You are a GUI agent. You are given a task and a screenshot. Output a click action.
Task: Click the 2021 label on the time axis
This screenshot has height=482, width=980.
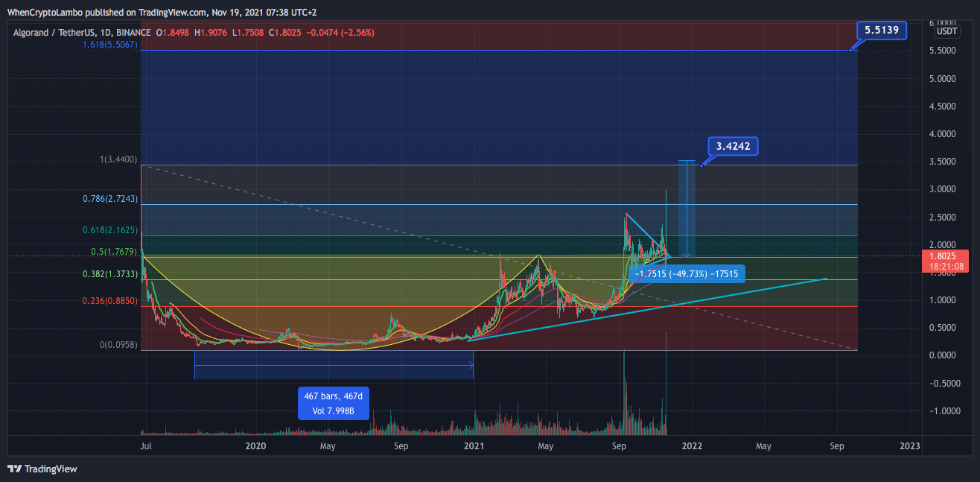point(474,446)
